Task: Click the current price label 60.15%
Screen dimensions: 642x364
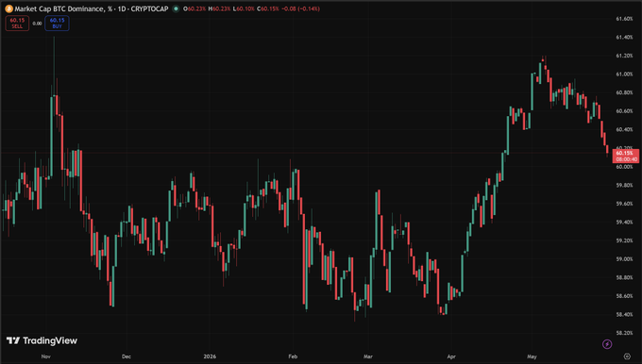Action: pyautogui.click(x=626, y=156)
